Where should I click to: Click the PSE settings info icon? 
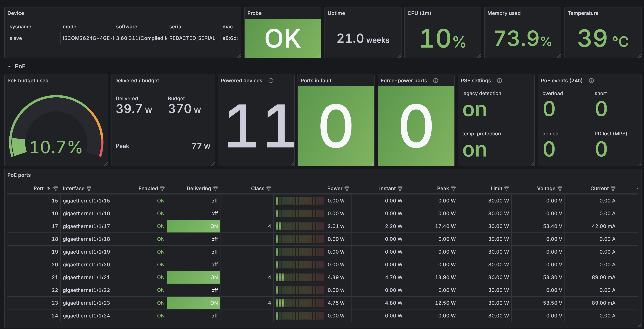[x=500, y=81]
